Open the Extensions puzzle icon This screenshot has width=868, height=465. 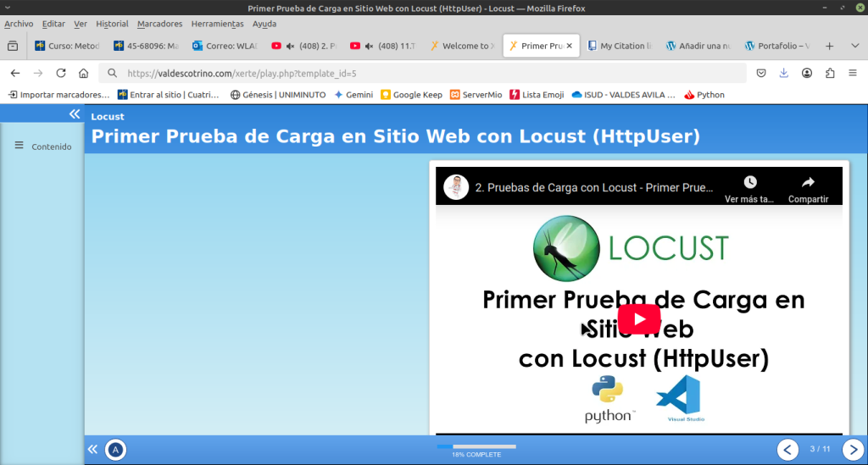pos(830,73)
